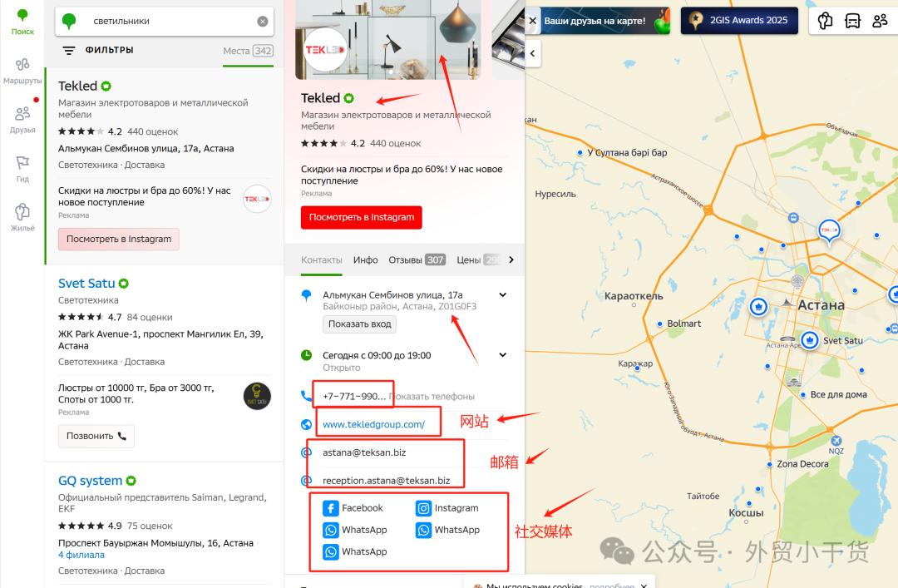Click the friends icon in map toolbar
Image resolution: width=898 pixels, height=588 pixels.
click(880, 21)
